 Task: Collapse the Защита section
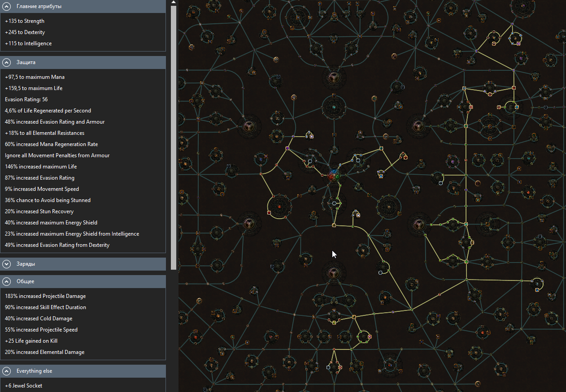[x=7, y=62]
